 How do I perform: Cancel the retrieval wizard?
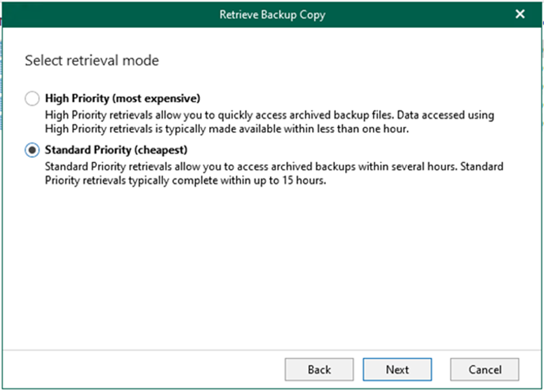[485, 370]
